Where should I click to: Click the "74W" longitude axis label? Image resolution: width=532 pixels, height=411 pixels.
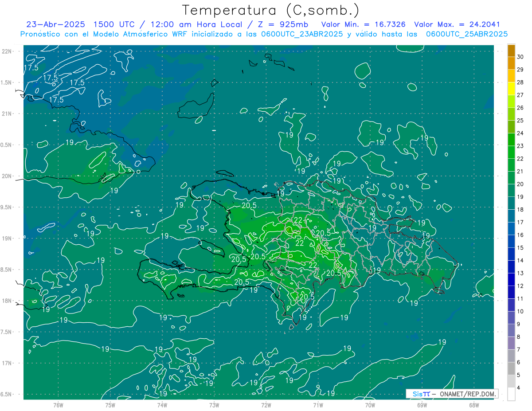pos(162,405)
